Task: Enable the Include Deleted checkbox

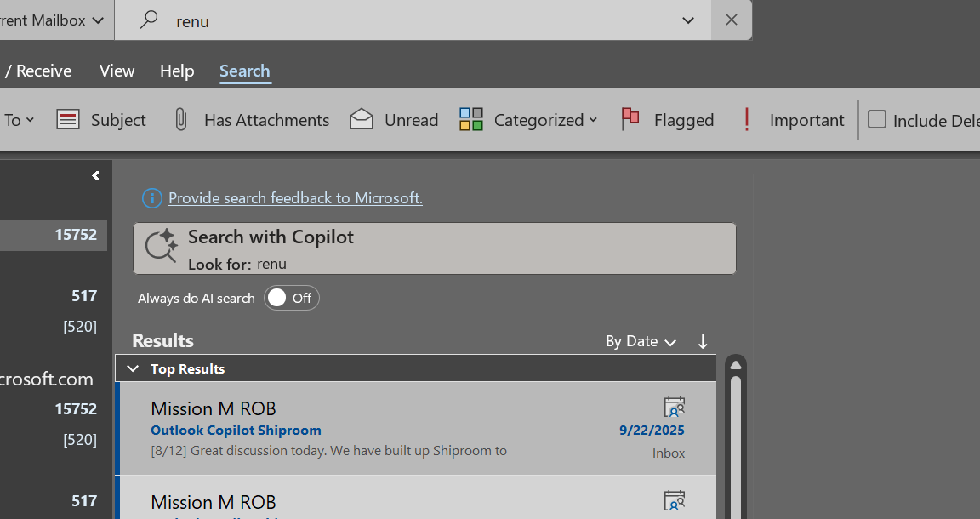Action: pos(876,120)
